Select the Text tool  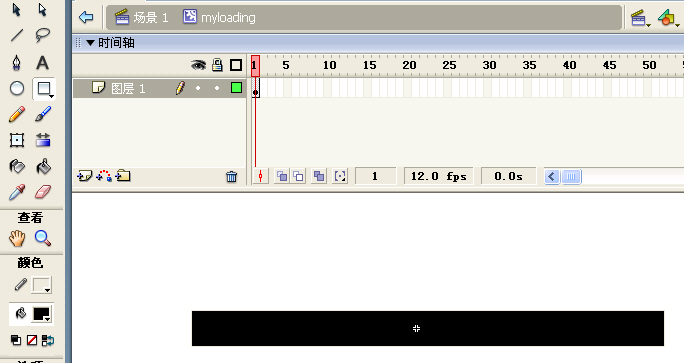[x=42, y=63]
